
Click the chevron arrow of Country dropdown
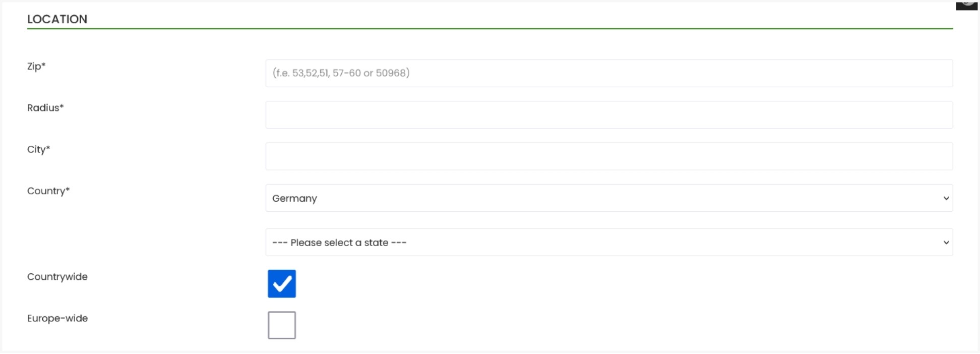point(946,198)
